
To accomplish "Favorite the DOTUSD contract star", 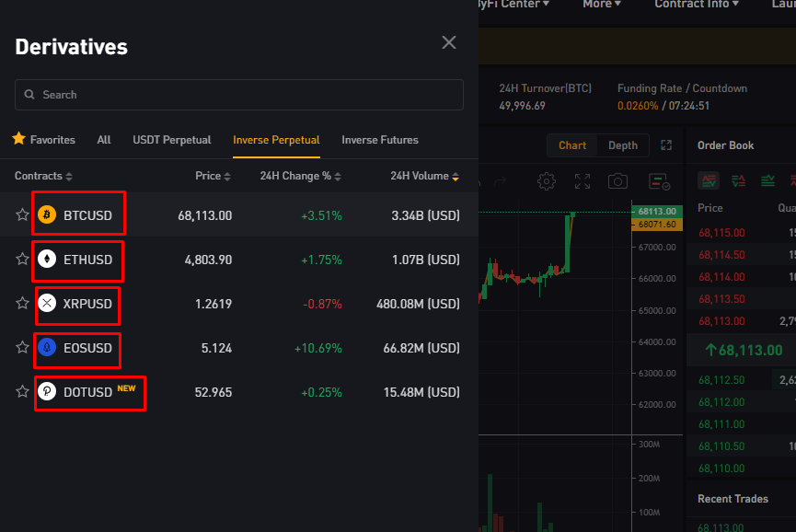I will [x=22, y=391].
